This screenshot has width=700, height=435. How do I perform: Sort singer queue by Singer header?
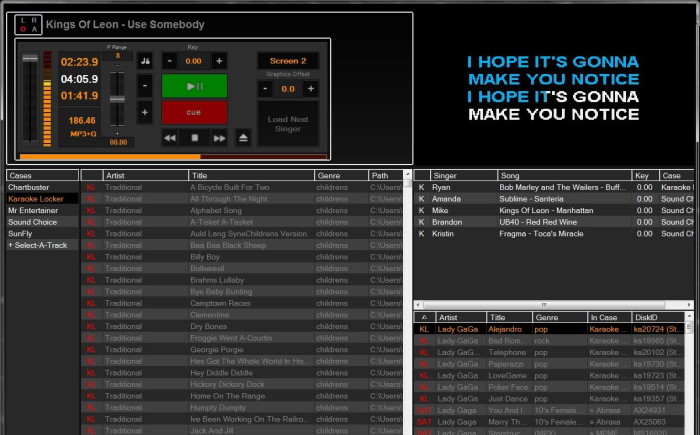464,176
